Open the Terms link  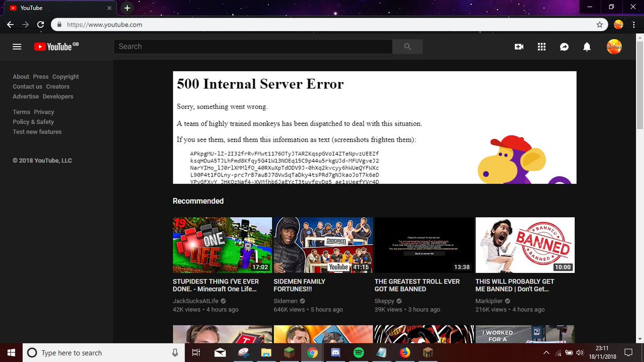point(21,112)
